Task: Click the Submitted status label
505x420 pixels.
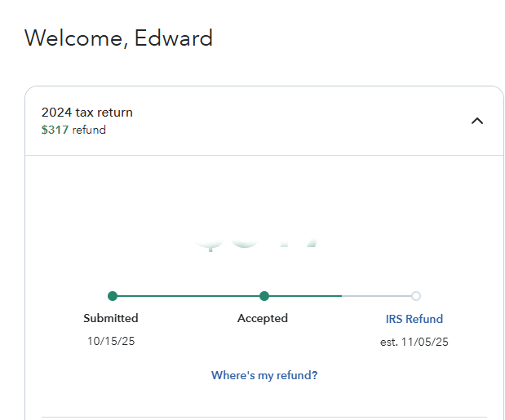Action: [111, 318]
